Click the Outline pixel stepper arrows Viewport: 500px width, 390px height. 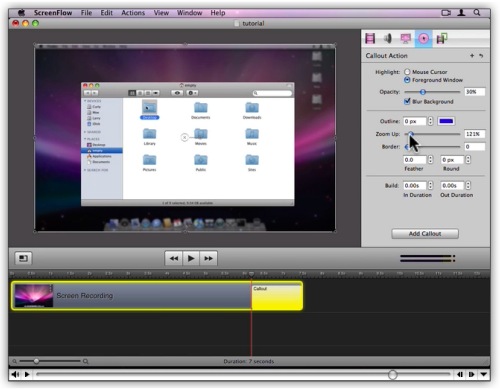430,121
